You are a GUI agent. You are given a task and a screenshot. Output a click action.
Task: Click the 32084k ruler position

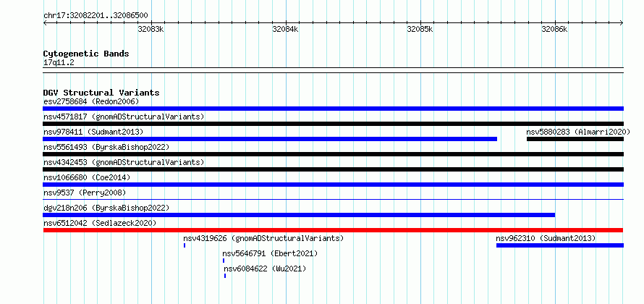point(285,29)
